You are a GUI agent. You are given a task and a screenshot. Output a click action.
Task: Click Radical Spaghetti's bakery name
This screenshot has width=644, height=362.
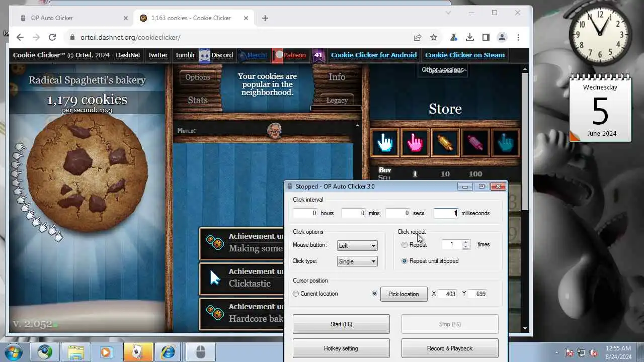pyautogui.click(x=87, y=80)
